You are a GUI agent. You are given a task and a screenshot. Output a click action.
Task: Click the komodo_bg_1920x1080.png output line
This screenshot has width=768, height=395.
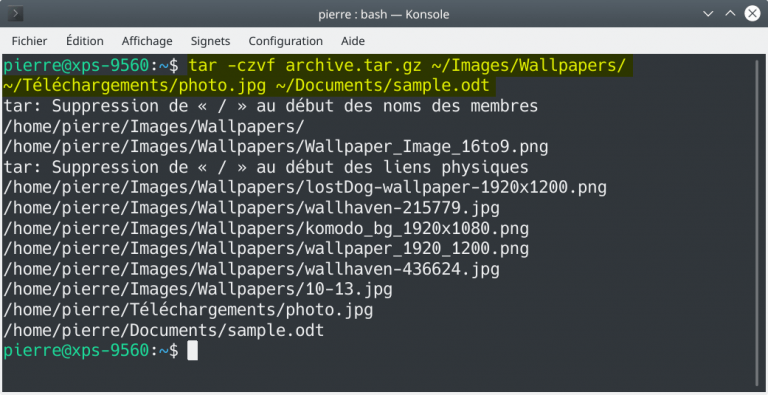266,229
